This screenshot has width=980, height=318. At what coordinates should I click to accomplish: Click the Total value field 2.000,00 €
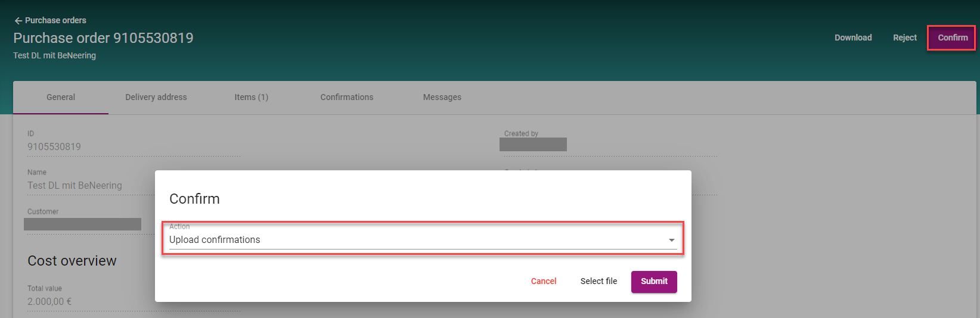[x=49, y=301]
